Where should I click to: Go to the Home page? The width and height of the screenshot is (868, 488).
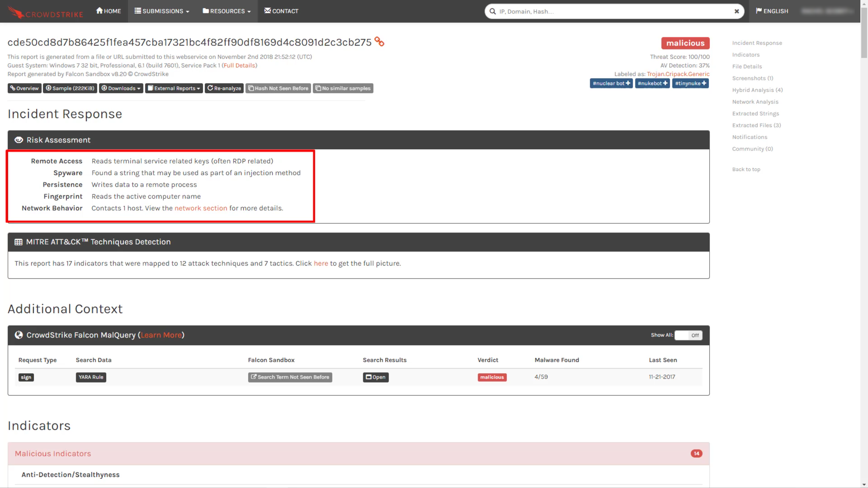[x=108, y=11]
